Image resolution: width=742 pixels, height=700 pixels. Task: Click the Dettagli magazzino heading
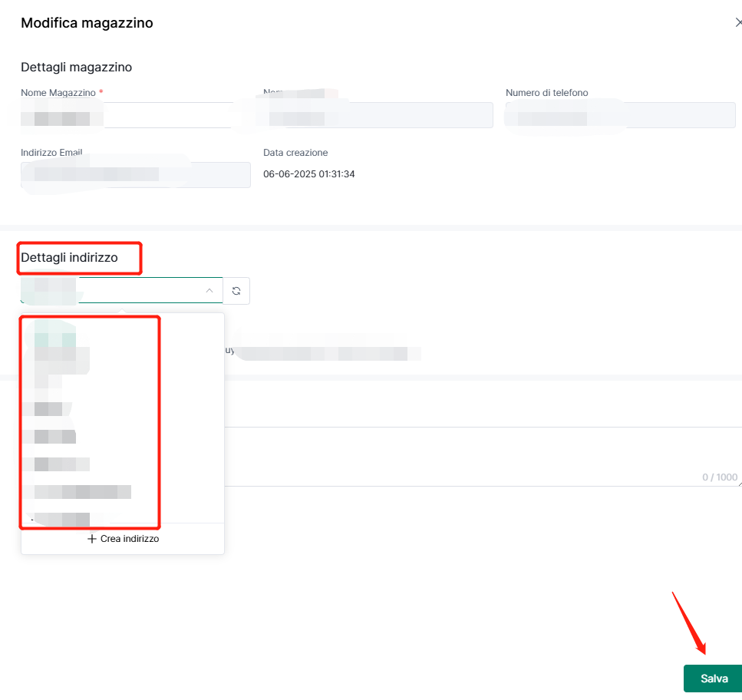coord(76,68)
